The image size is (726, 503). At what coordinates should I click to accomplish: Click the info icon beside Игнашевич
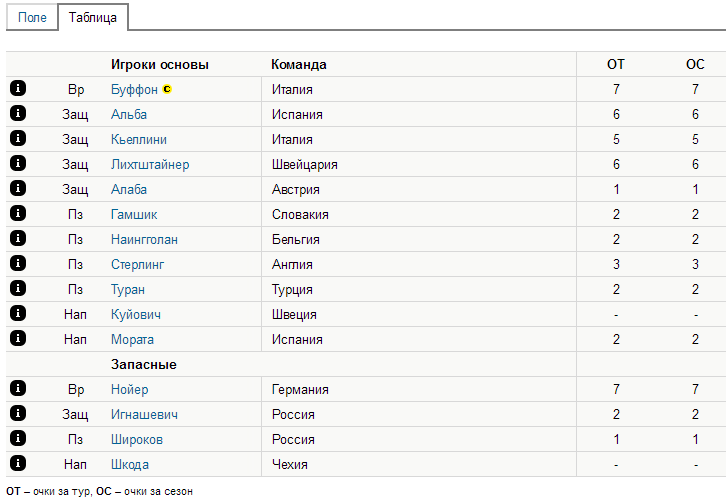[x=17, y=414]
